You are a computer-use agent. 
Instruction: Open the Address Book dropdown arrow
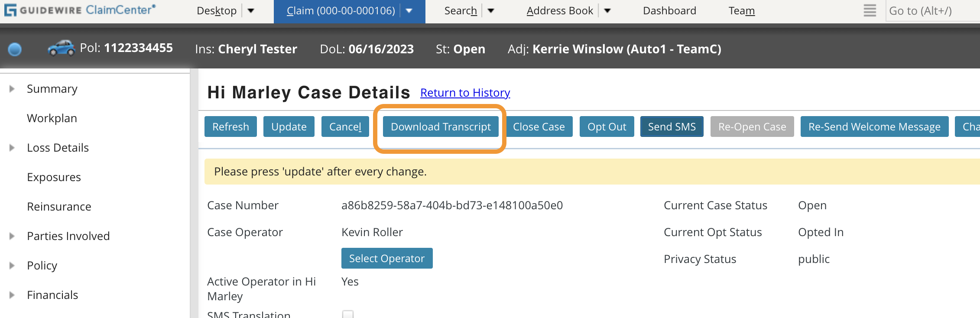607,11
